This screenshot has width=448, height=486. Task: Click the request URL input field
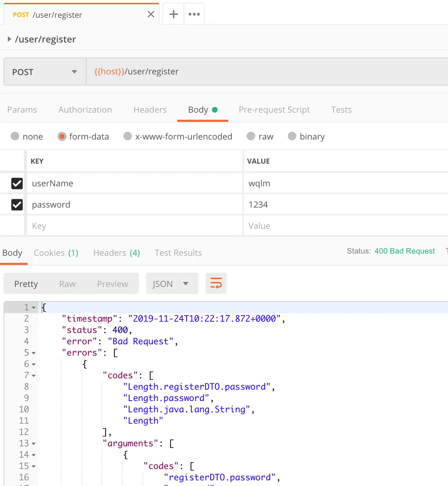click(x=266, y=72)
